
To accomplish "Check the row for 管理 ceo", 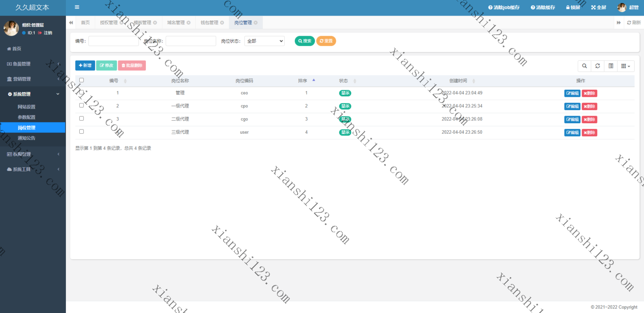I will (81, 92).
